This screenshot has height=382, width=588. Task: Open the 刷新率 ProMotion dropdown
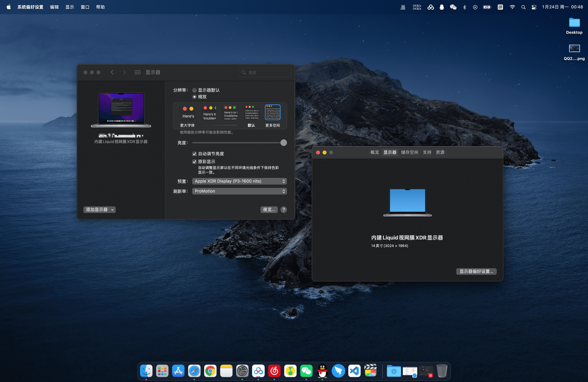coord(239,191)
